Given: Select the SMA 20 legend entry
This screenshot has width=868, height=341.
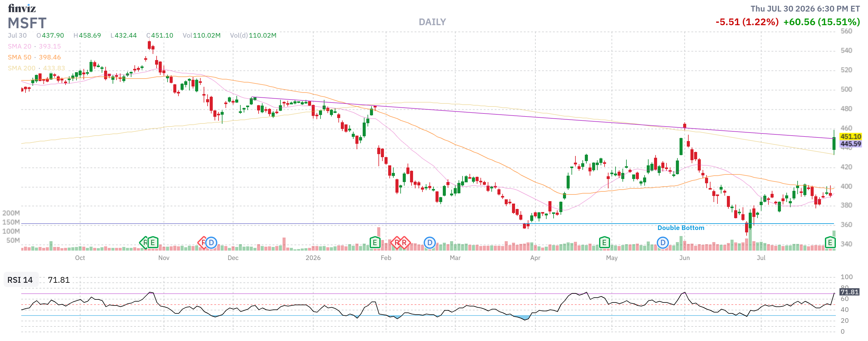Looking at the screenshot, I should pyautogui.click(x=34, y=46).
